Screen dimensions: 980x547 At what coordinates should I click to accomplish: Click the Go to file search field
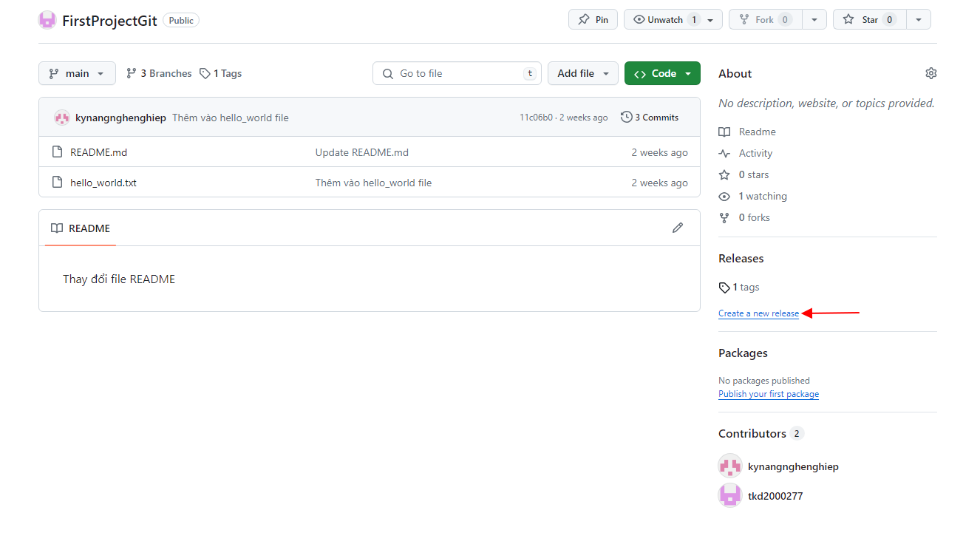coord(457,73)
